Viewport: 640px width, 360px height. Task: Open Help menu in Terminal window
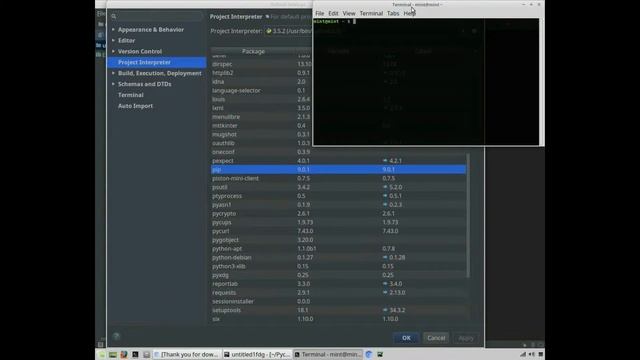coord(409,13)
